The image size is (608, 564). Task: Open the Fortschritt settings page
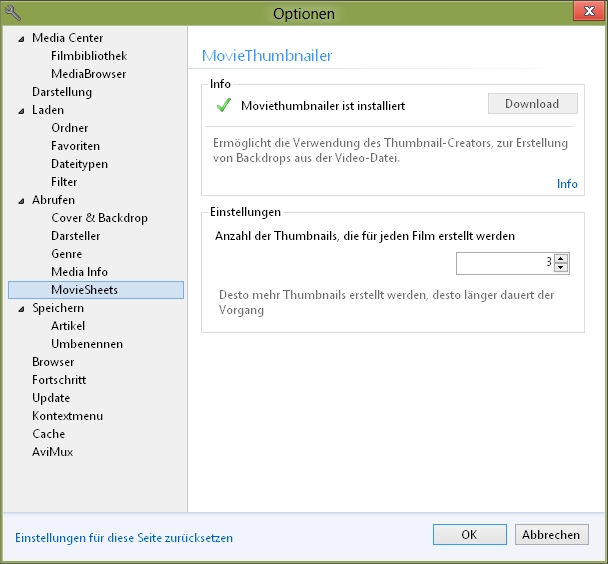coord(59,380)
